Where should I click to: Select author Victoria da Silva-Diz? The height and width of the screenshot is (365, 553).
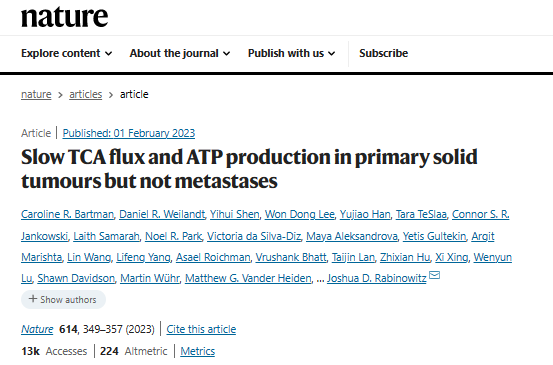click(254, 236)
